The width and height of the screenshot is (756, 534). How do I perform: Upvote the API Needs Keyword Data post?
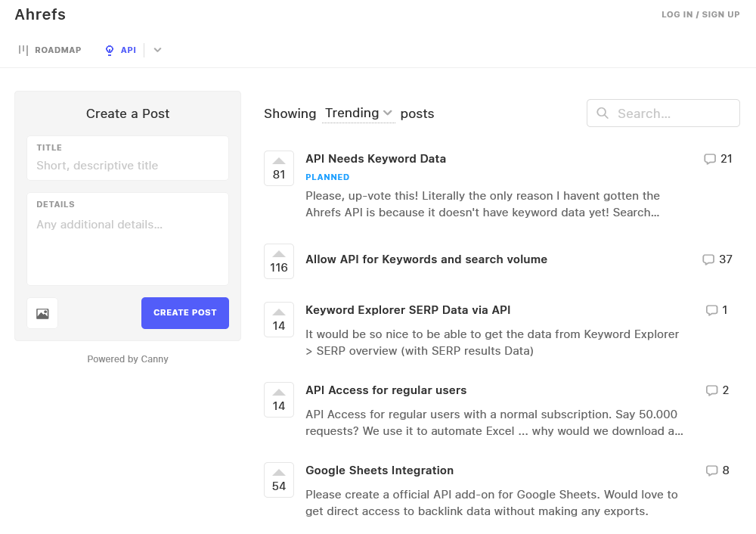click(x=279, y=168)
